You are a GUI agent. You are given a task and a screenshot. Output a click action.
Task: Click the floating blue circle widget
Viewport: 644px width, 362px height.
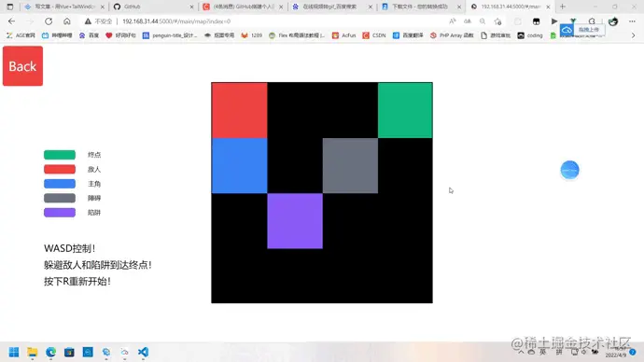pyautogui.click(x=569, y=170)
